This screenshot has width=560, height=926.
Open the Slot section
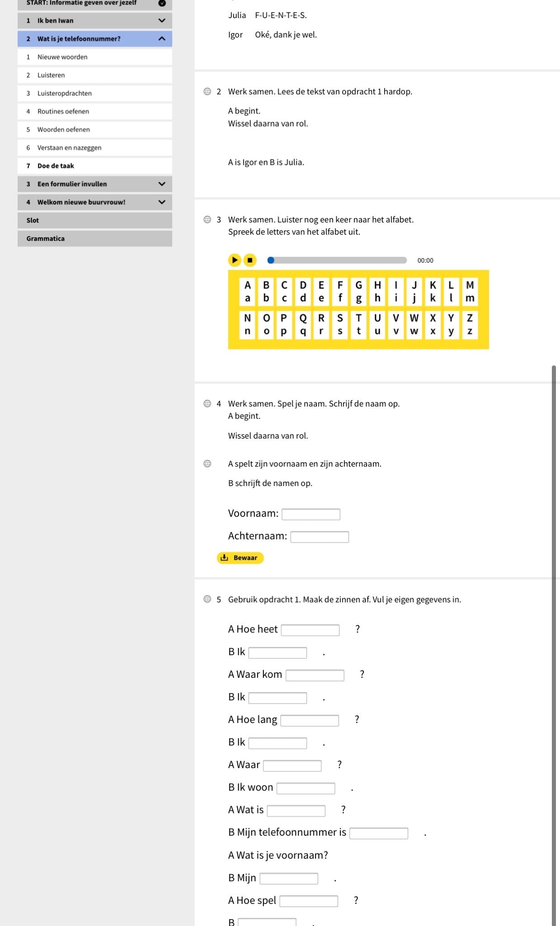point(94,220)
